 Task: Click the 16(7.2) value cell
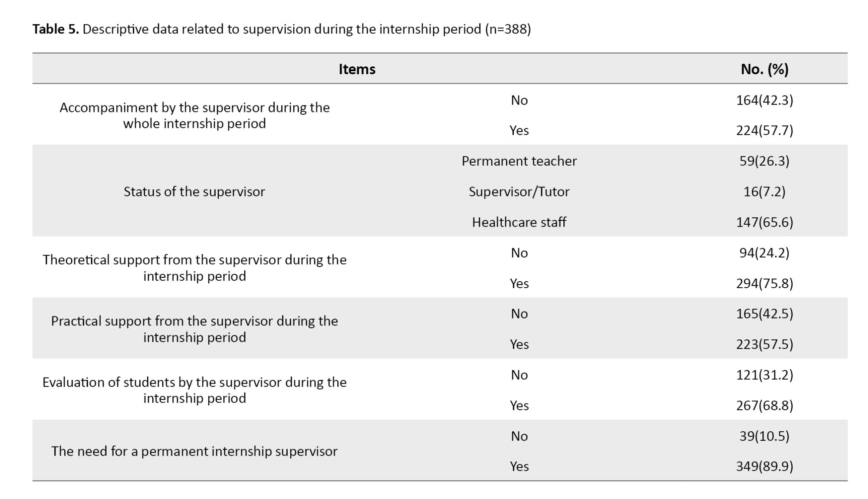point(764,191)
